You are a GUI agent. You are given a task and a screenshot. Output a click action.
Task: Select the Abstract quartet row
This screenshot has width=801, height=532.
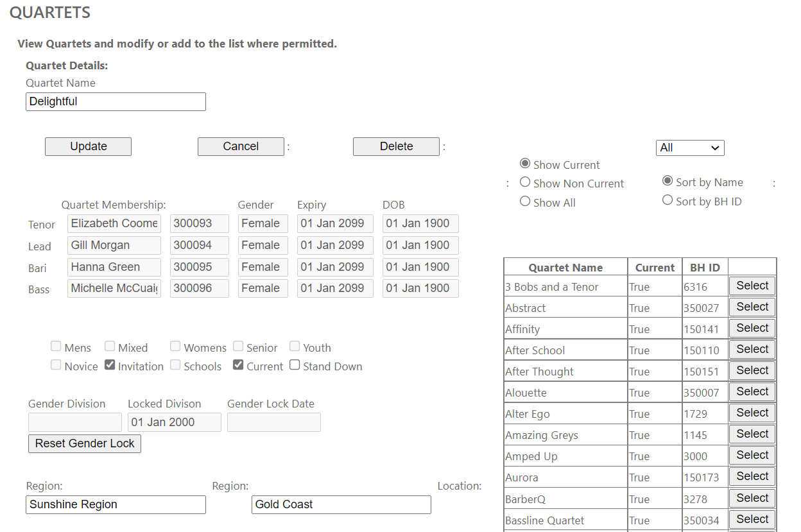pos(752,307)
